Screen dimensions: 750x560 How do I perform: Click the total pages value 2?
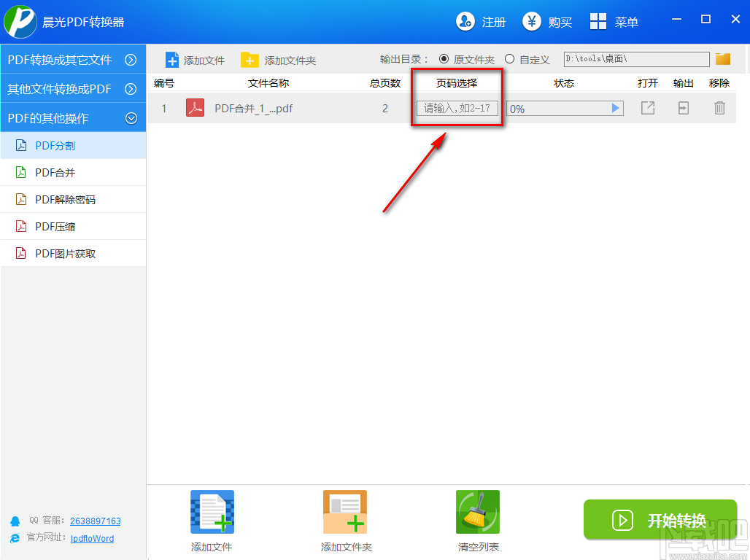click(385, 109)
